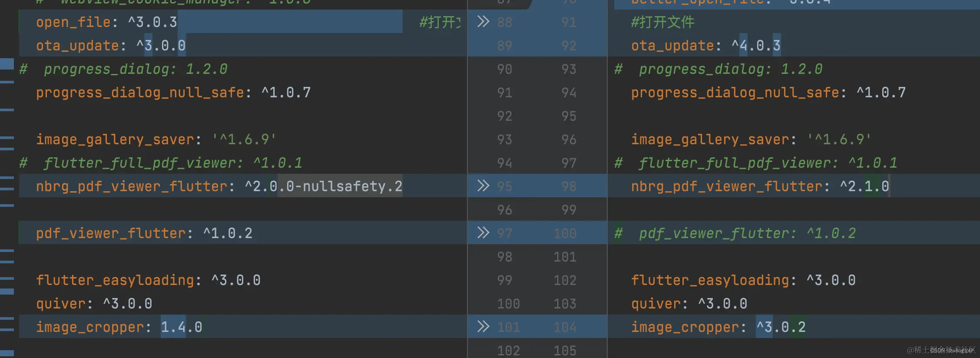Click right-pane 'progress_dialog_null_safe: ^1.0.7'
980x358 pixels.
(768, 93)
